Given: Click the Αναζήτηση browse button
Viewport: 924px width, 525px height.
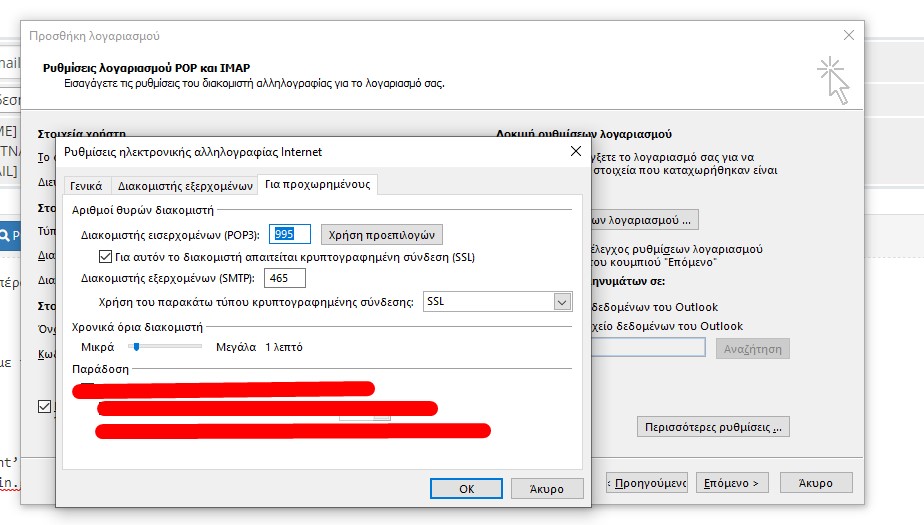Looking at the screenshot, I should click(753, 348).
